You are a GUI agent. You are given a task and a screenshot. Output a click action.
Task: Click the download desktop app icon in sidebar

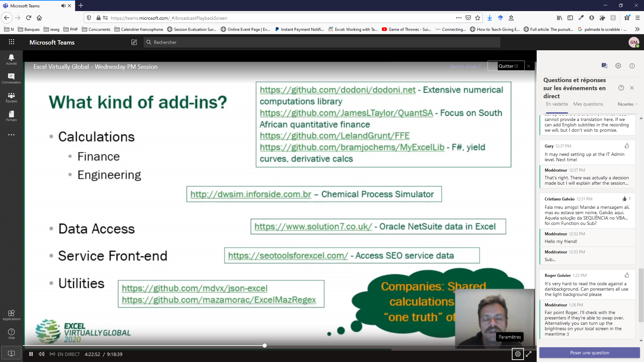pos(11,353)
